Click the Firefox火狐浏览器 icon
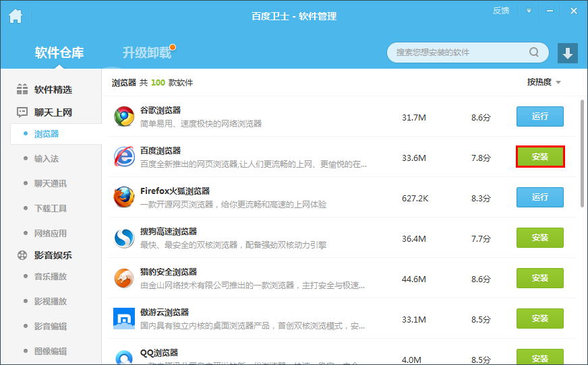The image size is (588, 365). tap(124, 197)
